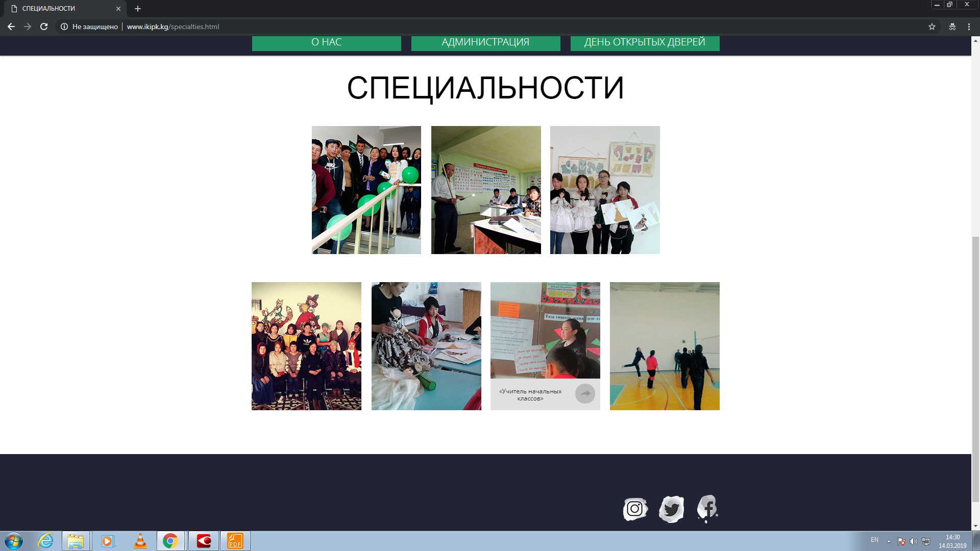Viewport: 980px width, 551px height.
Task: Open the site security info icon
Action: pos(64,27)
